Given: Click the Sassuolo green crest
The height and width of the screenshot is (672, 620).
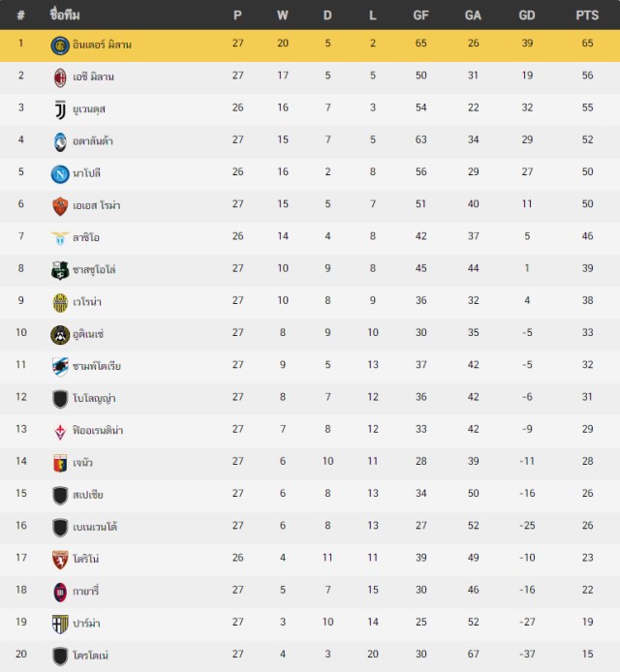Looking at the screenshot, I should point(60,271).
